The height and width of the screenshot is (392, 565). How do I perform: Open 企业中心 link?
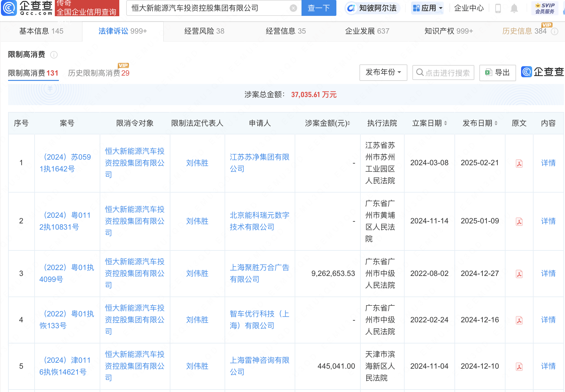(469, 8)
